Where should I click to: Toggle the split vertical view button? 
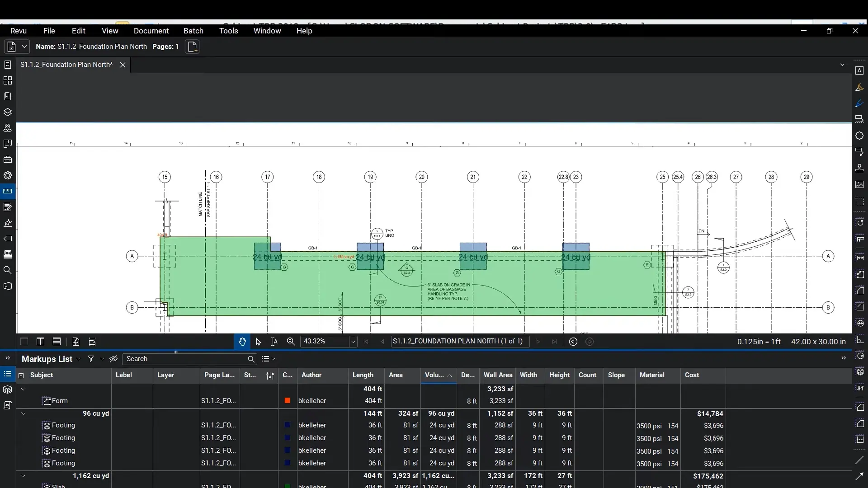(x=40, y=342)
